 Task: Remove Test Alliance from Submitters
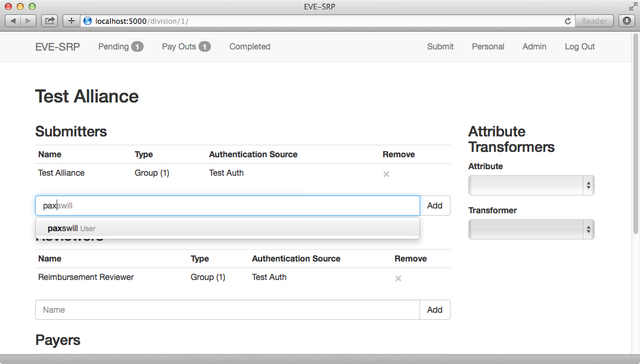click(386, 174)
